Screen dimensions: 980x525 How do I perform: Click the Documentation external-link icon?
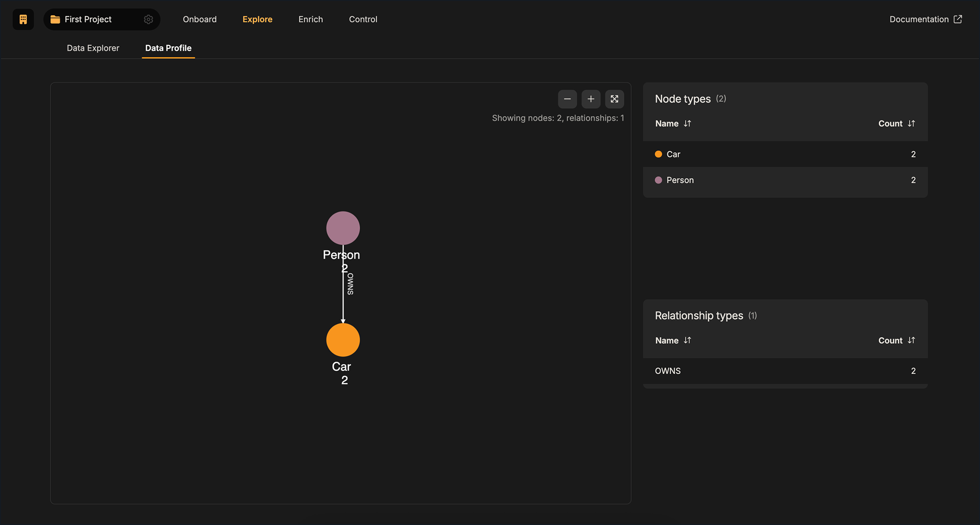tap(958, 19)
